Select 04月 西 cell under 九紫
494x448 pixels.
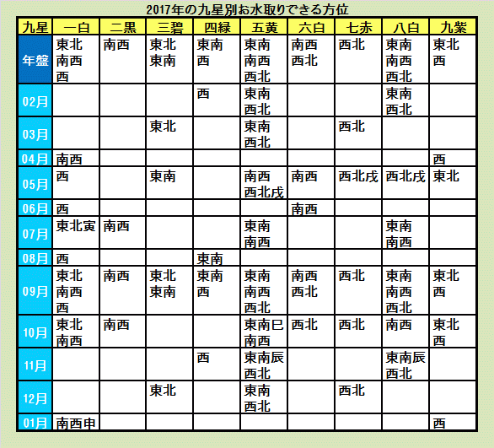(x=453, y=159)
